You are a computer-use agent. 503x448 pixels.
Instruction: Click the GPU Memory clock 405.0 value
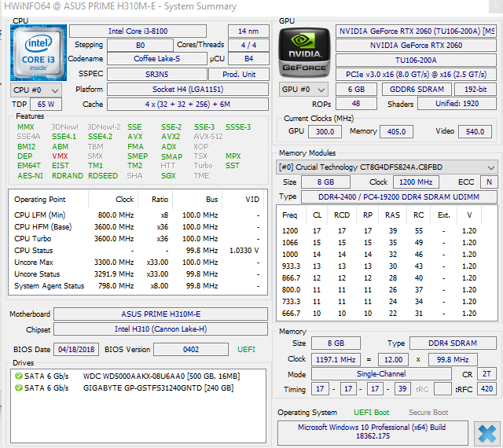396,131
